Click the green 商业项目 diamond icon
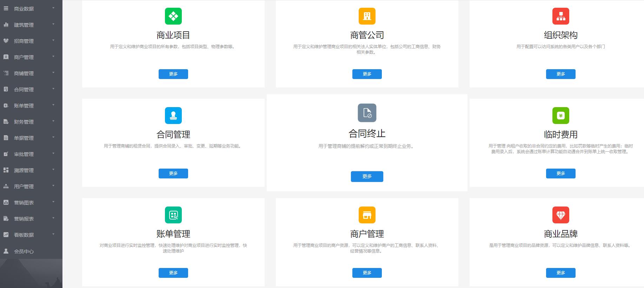Image resolution: width=644 pixels, height=288 pixels. (x=173, y=16)
